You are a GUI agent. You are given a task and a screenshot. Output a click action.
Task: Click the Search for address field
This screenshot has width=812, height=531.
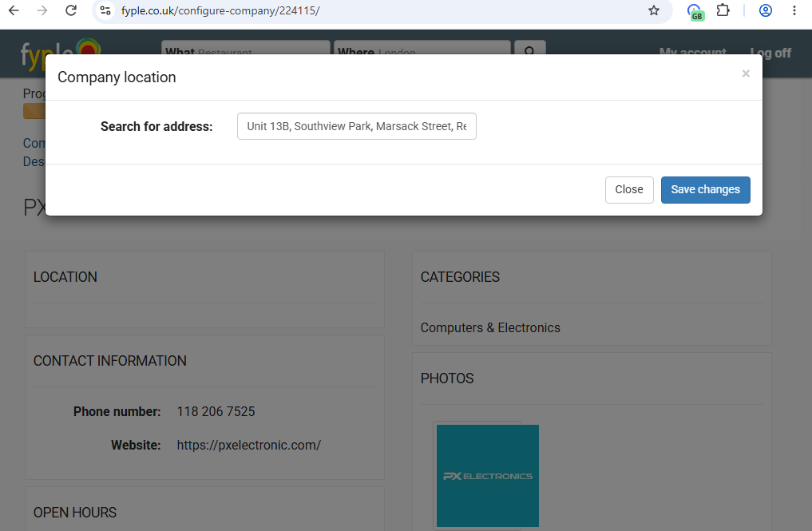pos(357,126)
